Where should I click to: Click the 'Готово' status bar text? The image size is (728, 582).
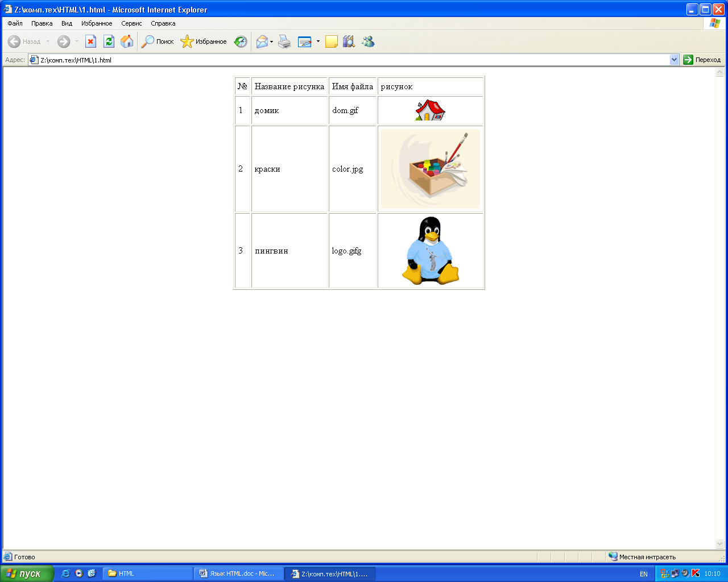tap(24, 557)
